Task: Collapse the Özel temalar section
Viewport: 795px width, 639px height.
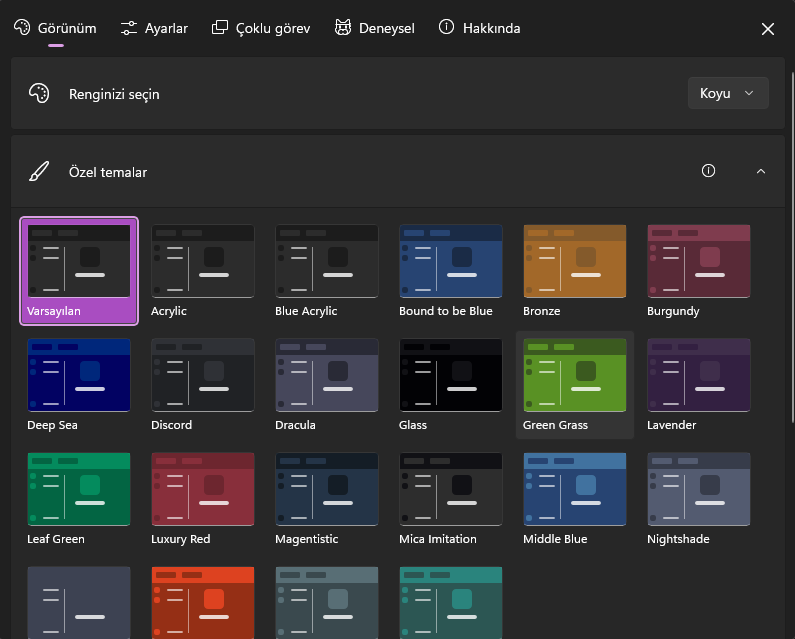Action: pos(761,171)
